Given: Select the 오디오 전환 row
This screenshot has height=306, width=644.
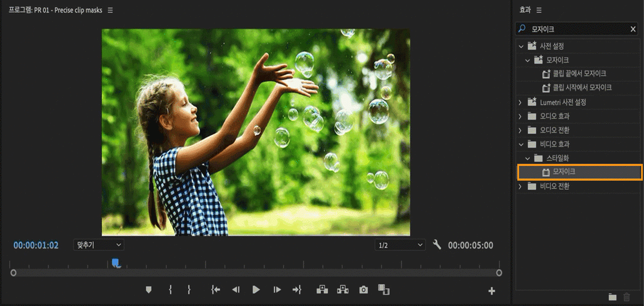Looking at the screenshot, I should click(579, 130).
